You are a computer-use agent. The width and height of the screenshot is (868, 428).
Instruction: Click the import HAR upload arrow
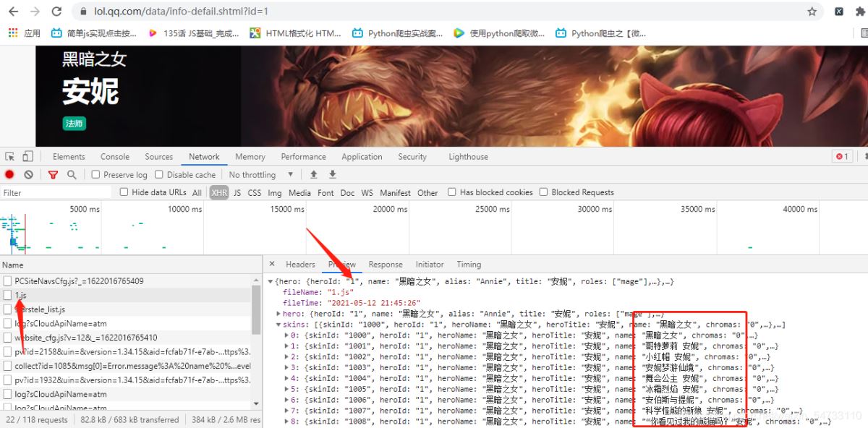[x=314, y=174]
